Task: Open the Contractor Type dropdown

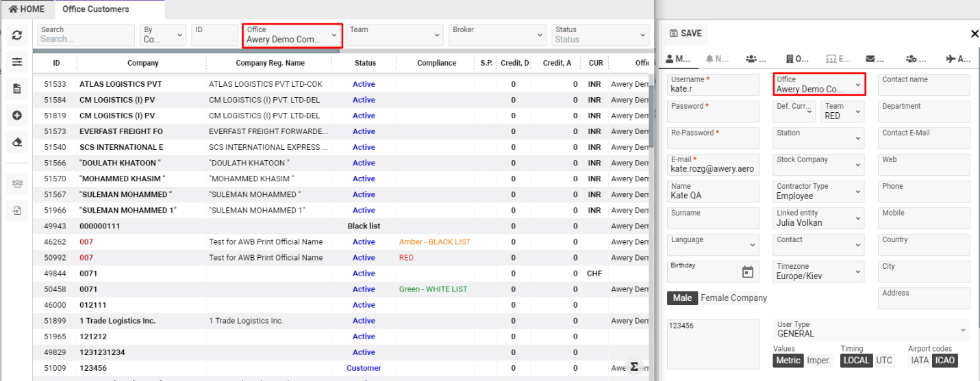Action: [819, 191]
